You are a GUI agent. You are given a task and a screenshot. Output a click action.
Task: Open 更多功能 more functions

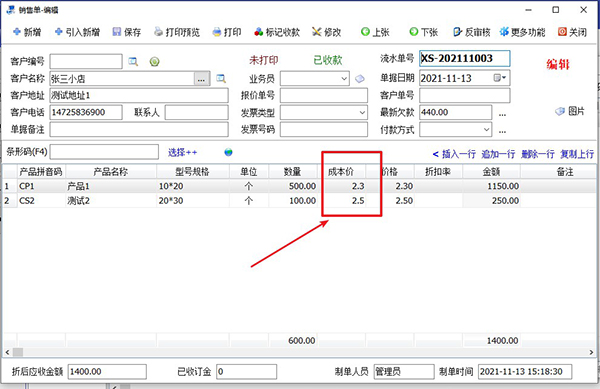coord(522,32)
